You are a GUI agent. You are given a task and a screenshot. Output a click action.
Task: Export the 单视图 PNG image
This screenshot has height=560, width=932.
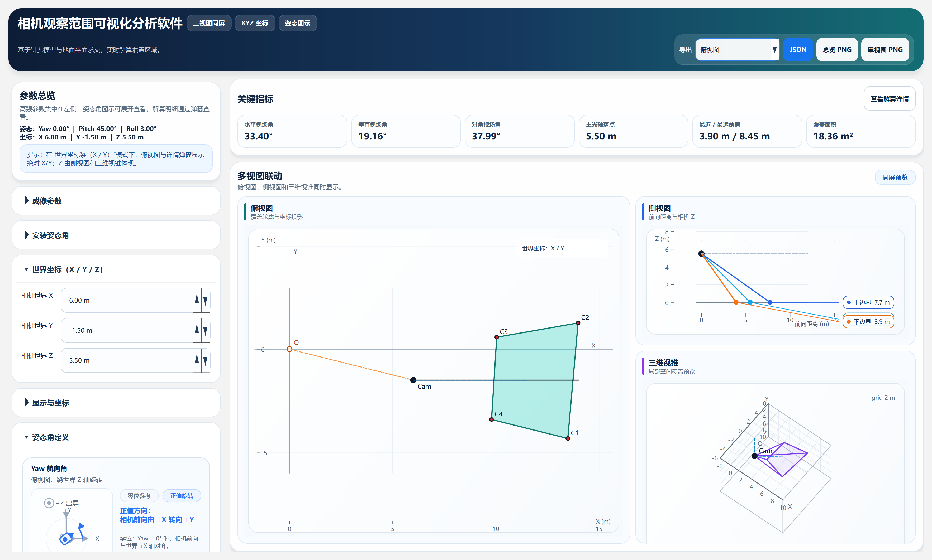(x=885, y=49)
